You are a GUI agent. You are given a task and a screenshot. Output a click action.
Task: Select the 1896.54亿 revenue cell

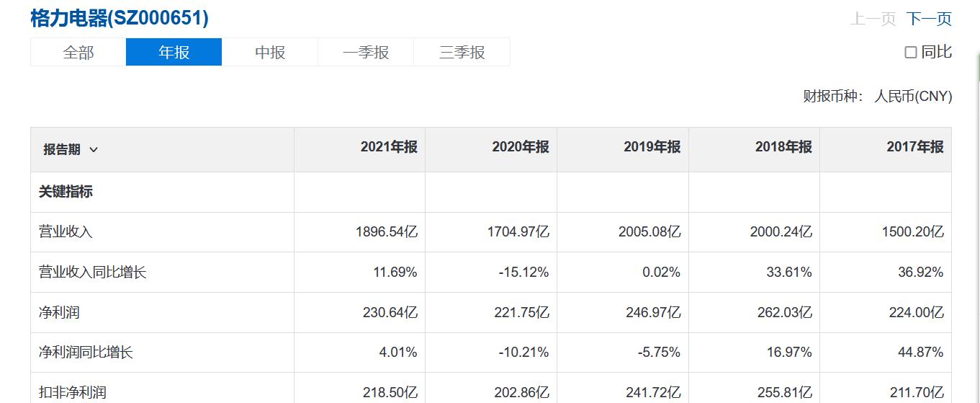pos(359,232)
